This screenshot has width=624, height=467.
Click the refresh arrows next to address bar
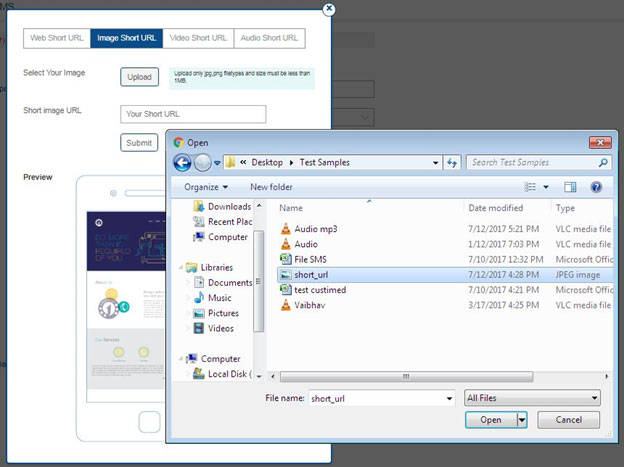click(453, 163)
